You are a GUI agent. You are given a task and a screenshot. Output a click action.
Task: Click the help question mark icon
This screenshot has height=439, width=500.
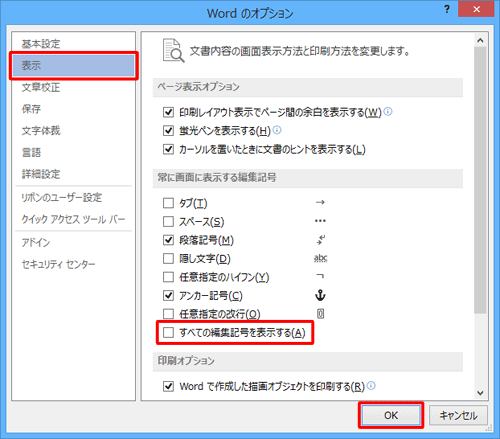pyautogui.click(x=447, y=9)
